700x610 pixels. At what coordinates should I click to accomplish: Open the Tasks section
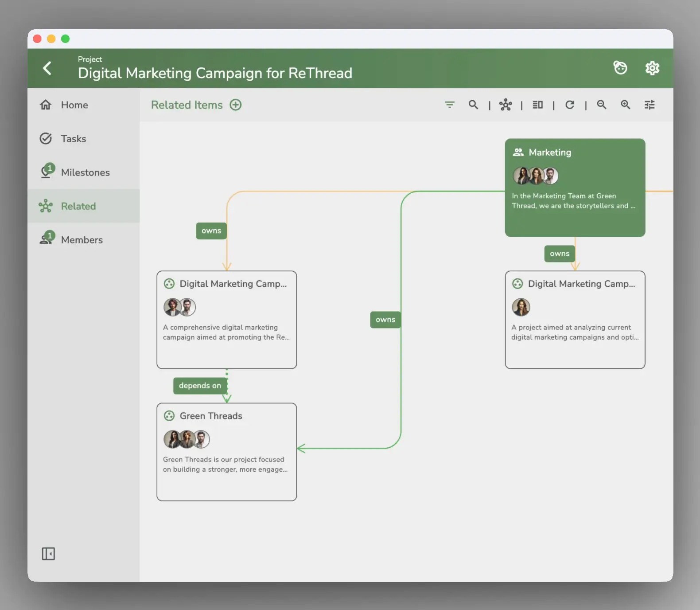[x=84, y=139]
